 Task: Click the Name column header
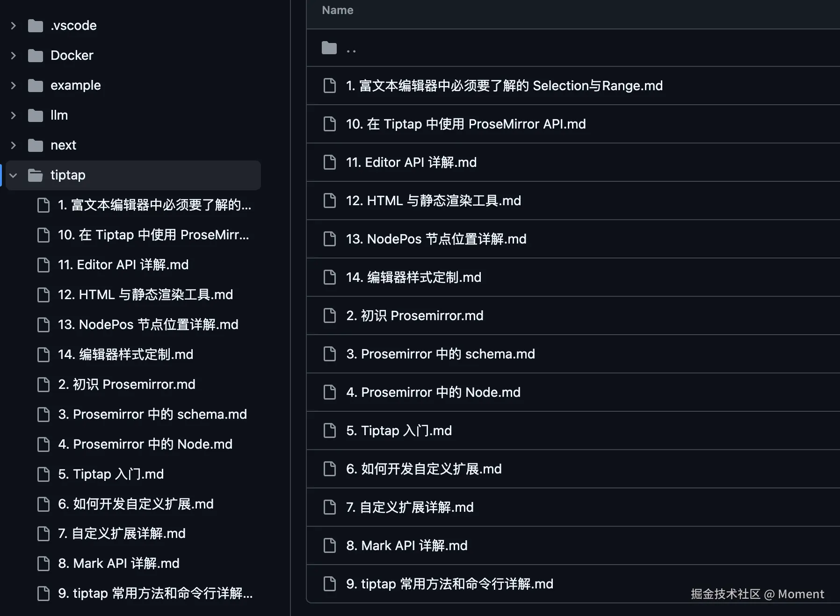point(338,10)
